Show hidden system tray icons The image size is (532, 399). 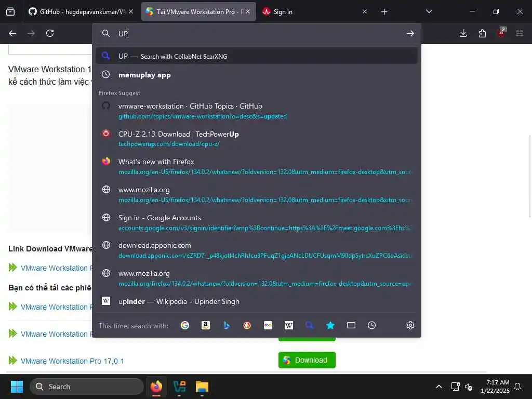(x=438, y=387)
